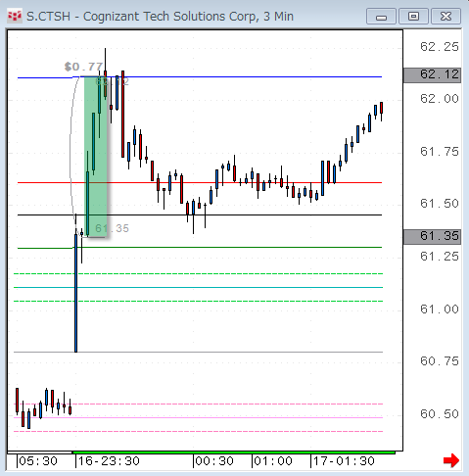Click the 01:00 time axis label
The width and height of the screenshot is (469, 476).
click(273, 461)
